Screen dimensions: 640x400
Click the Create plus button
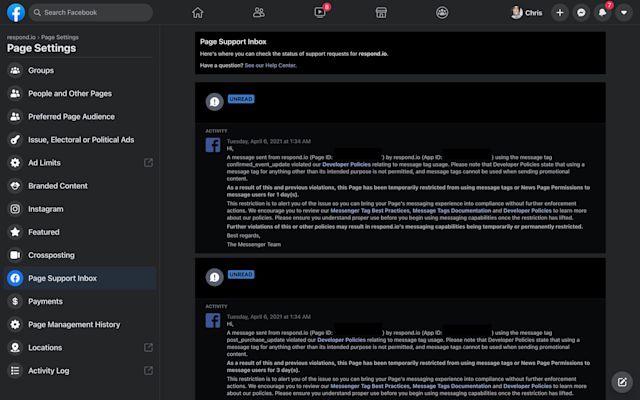tap(560, 13)
